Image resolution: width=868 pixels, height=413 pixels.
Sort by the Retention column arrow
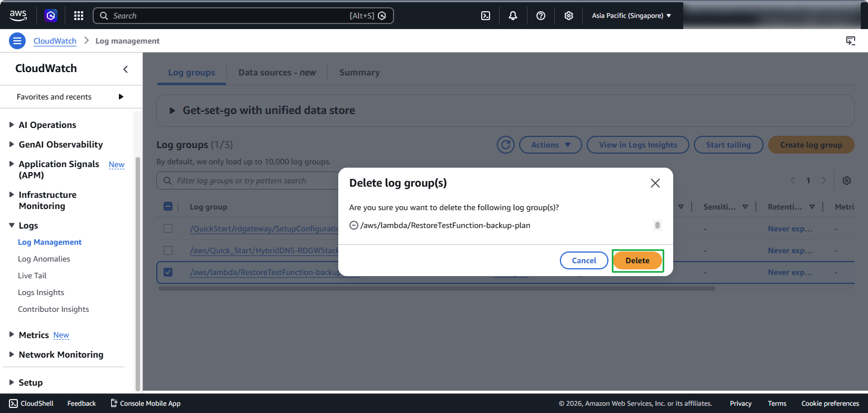812,207
